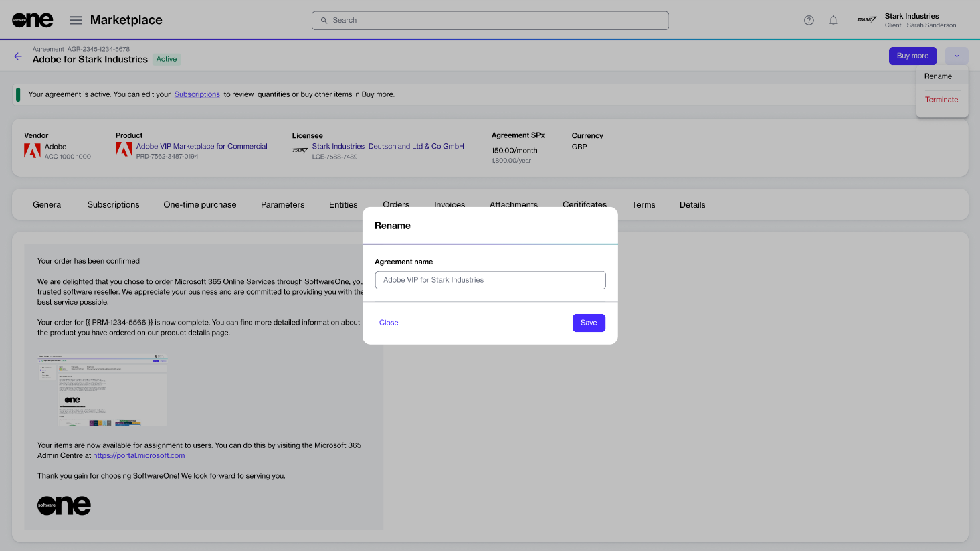Click the Stark logo beside the Licensee link
980x551 pixels.
click(x=300, y=150)
